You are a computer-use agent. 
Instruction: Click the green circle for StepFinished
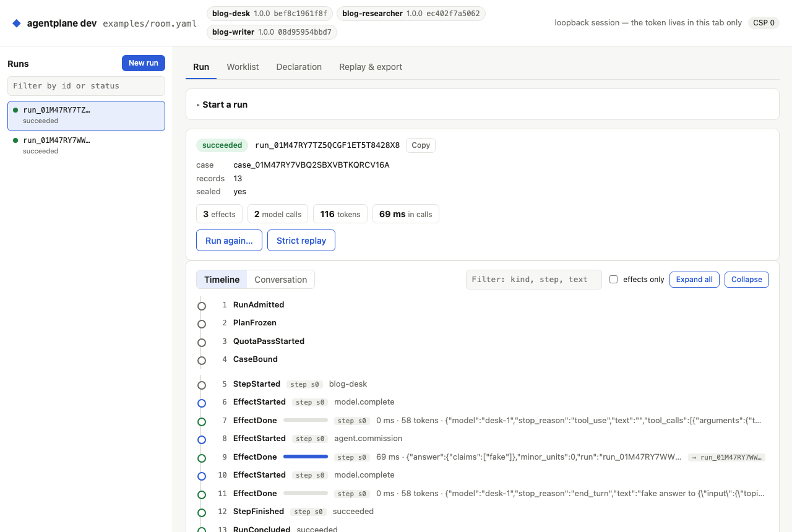(202, 512)
